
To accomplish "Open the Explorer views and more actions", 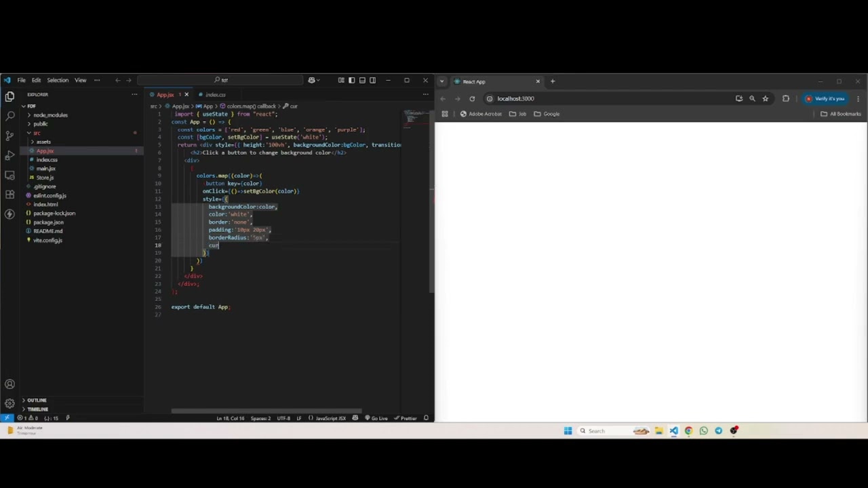I will 134,94.
